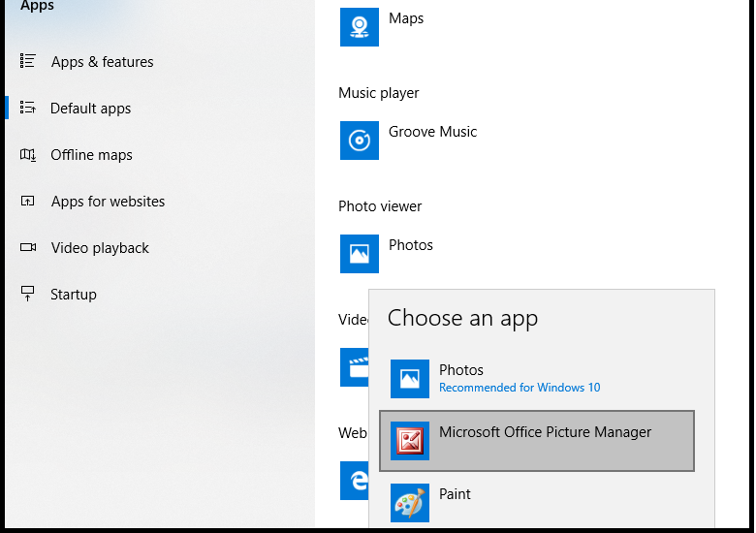
Task: Change the default Maps app selection
Action: point(382,27)
